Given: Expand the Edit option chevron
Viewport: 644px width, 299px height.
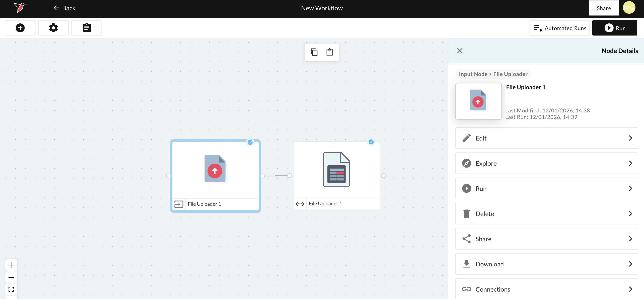Looking at the screenshot, I should 630,138.
